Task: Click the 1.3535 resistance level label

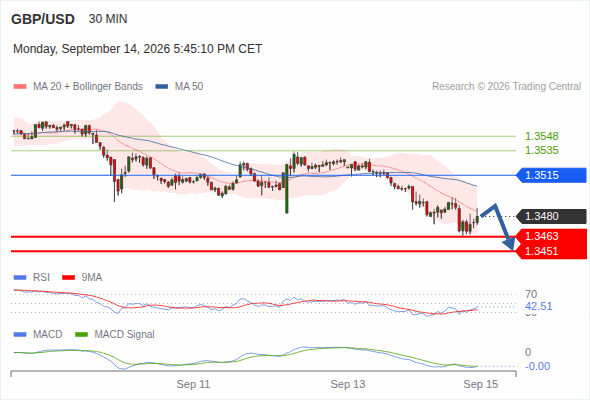Action: click(x=541, y=151)
